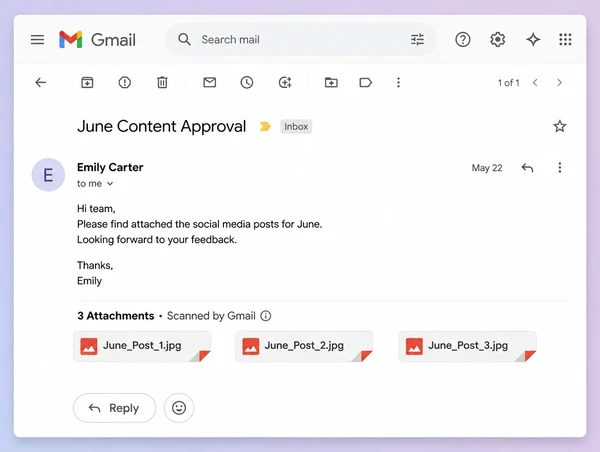The image size is (600, 452).
Task: Go to older conversation arrow
Action: click(x=559, y=83)
